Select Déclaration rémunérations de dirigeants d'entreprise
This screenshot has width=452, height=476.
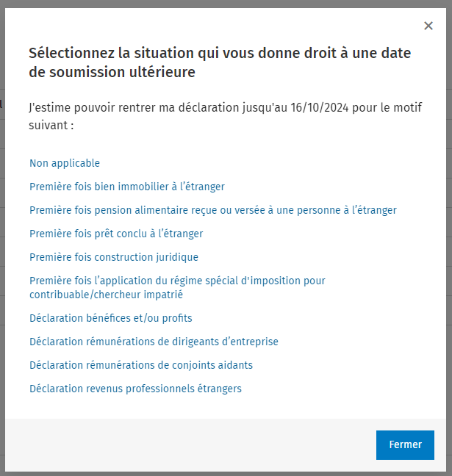[x=154, y=342]
